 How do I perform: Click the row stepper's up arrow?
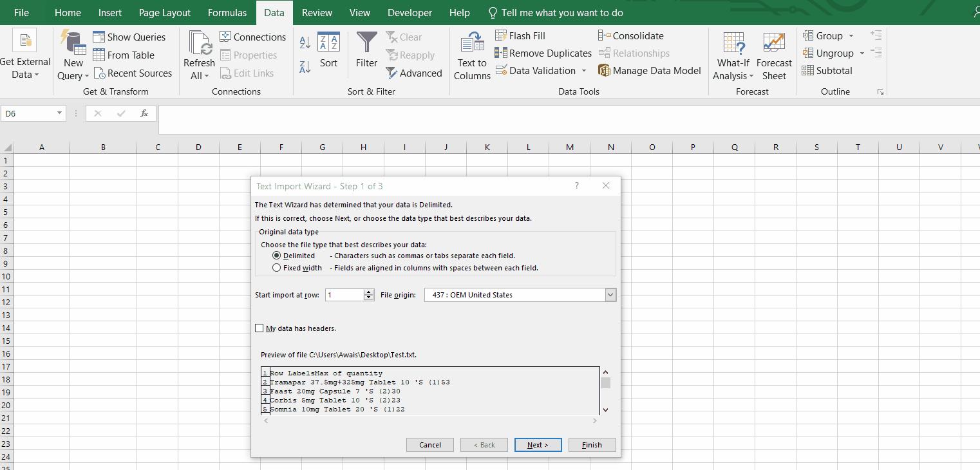(369, 292)
